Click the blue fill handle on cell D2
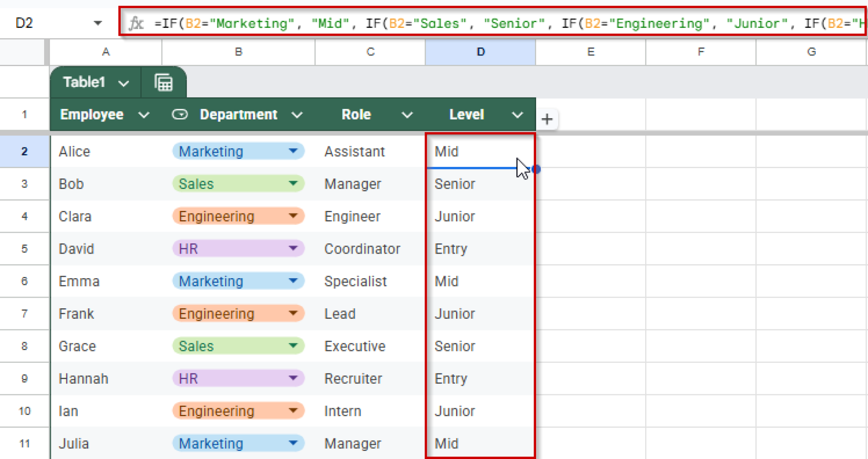 pyautogui.click(x=536, y=169)
